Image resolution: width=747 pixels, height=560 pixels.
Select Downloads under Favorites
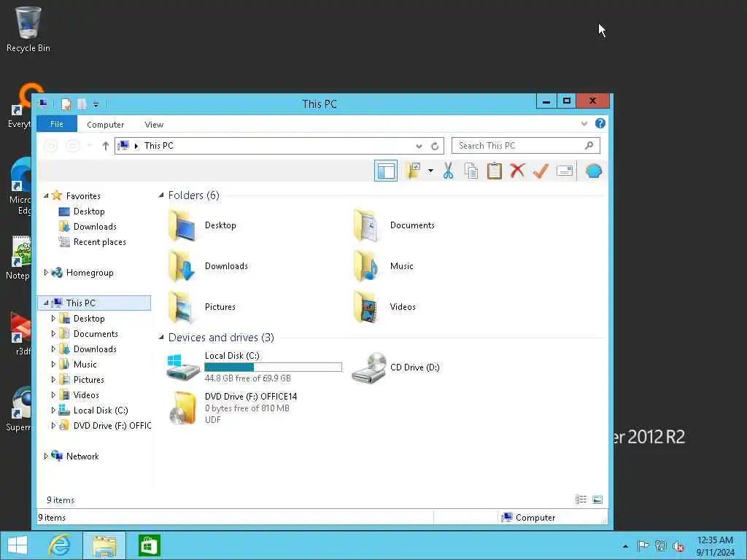[x=95, y=227]
